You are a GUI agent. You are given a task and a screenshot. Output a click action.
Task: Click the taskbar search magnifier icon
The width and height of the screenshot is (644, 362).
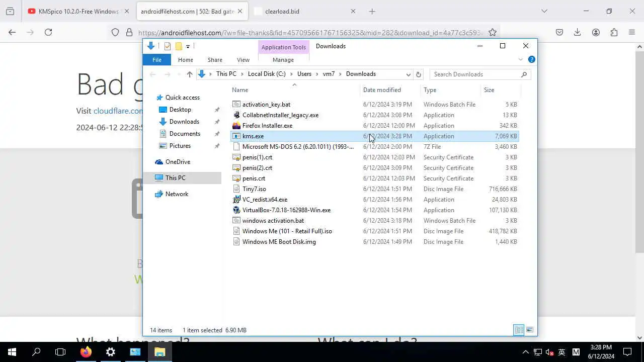[36, 352]
